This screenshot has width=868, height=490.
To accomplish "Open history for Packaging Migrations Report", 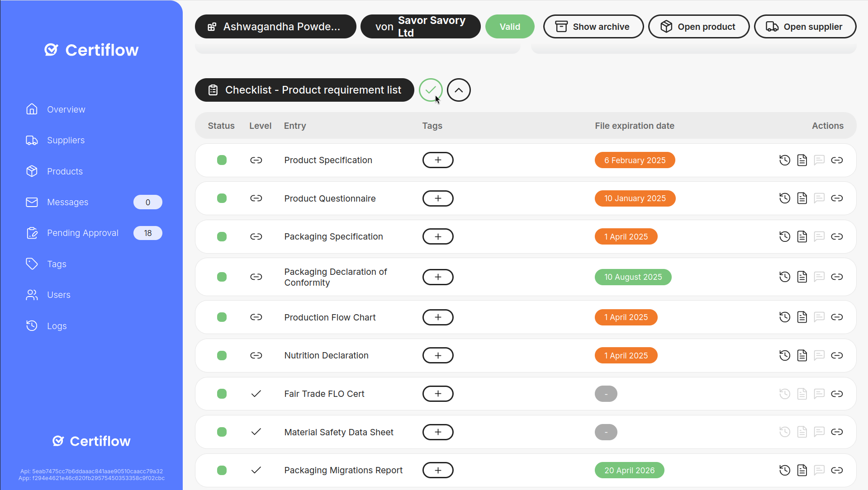I will click(784, 470).
